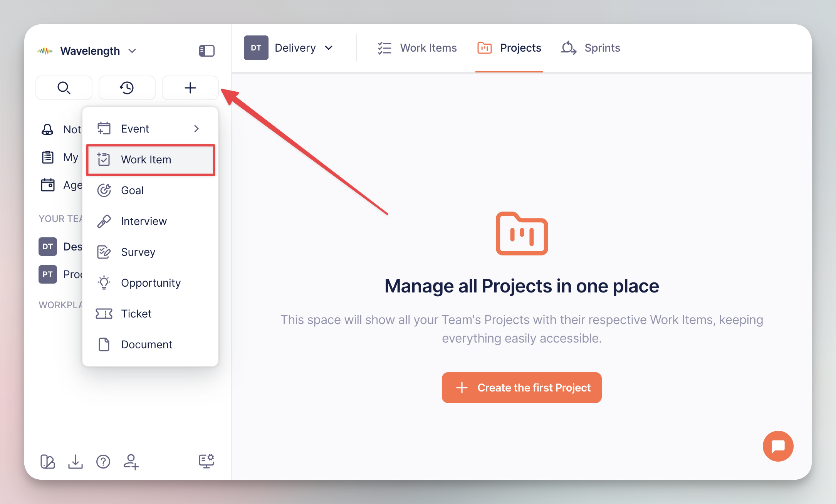Open the workspace settings monitor icon
This screenshot has height=504, width=836.
(206, 461)
